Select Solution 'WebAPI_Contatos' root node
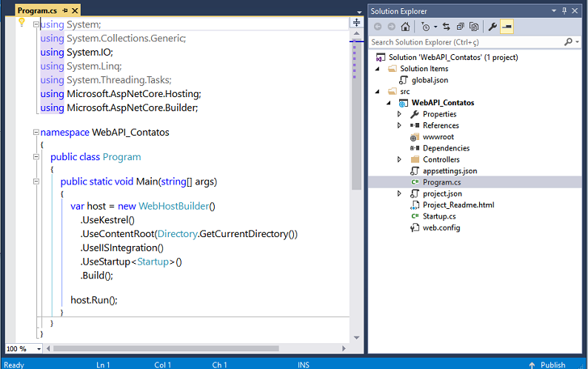This screenshot has height=369, width=588. (453, 58)
